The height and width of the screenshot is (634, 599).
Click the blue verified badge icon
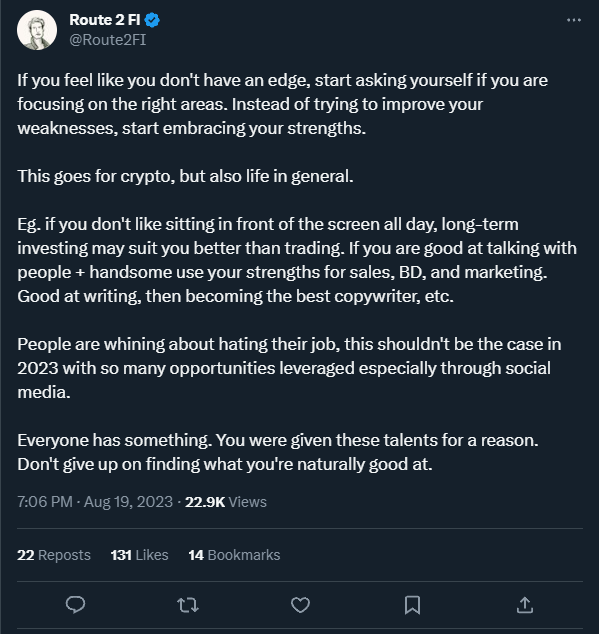[x=152, y=20]
